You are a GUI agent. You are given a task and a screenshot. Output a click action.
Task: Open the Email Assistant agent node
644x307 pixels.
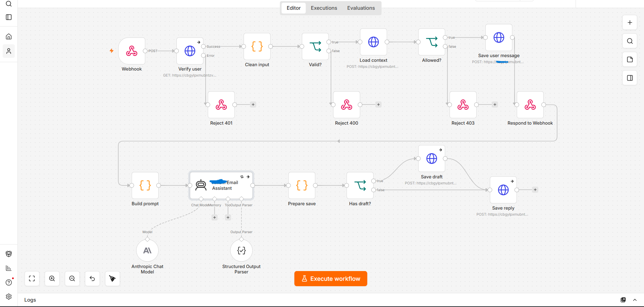pyautogui.click(x=221, y=185)
